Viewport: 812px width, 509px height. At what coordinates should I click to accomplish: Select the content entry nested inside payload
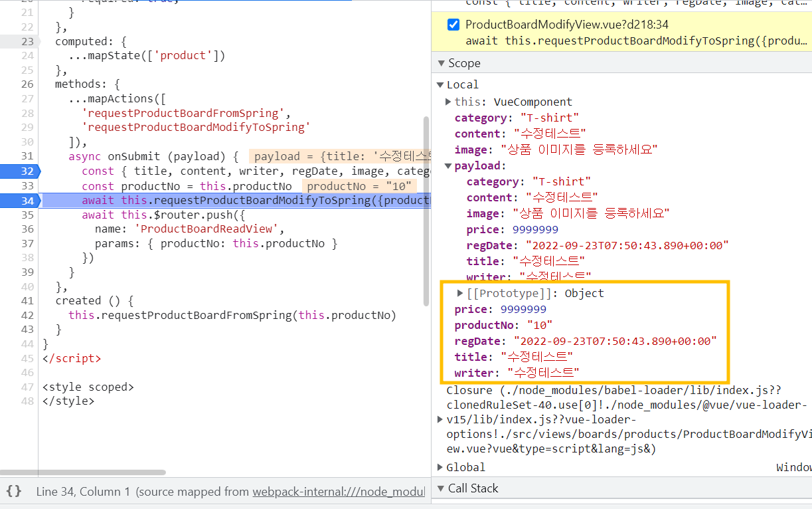click(532, 197)
